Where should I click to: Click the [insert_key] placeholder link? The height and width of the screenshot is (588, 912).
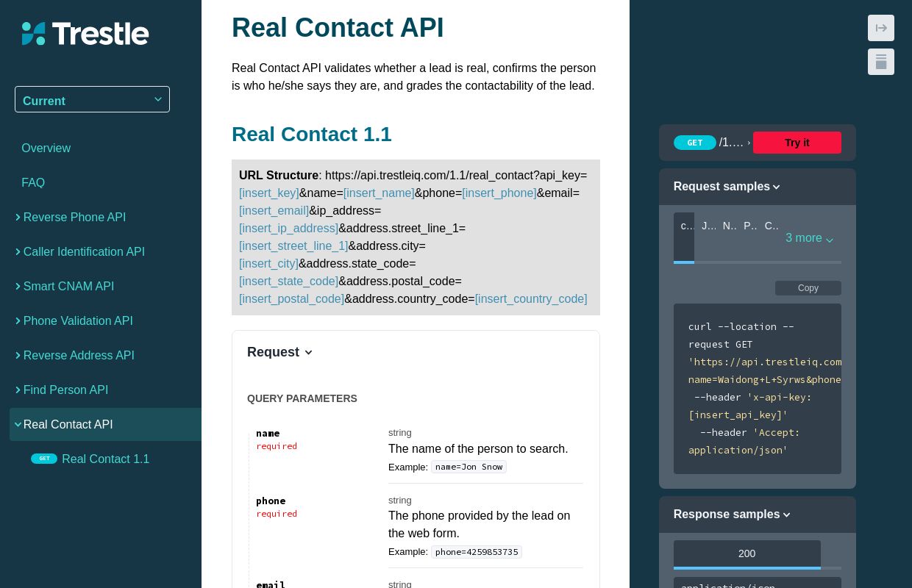269,193
